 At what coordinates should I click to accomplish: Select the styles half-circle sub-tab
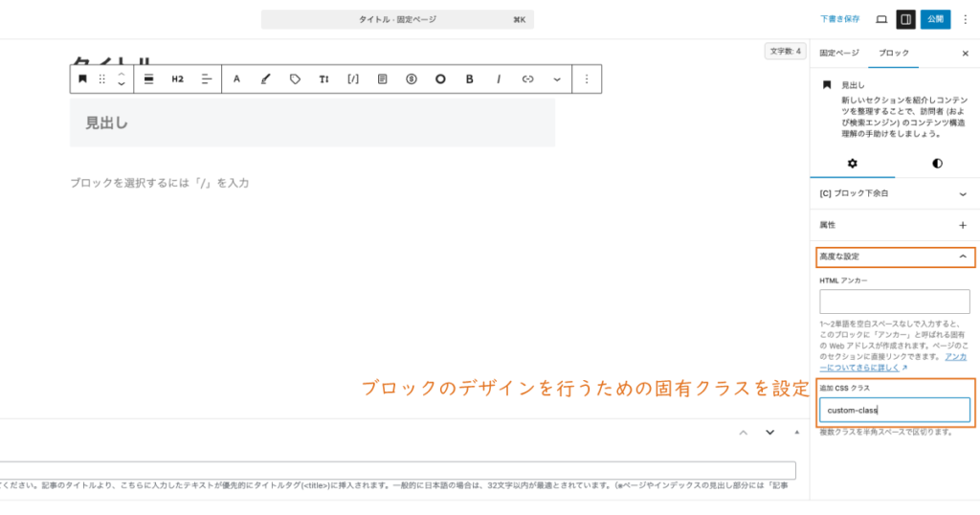[x=937, y=163]
